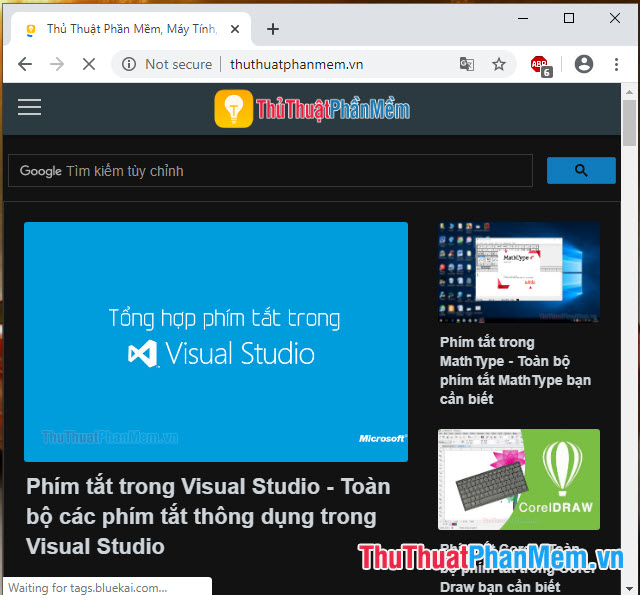Stop the page from loading
This screenshot has height=595, width=640.
(x=89, y=64)
